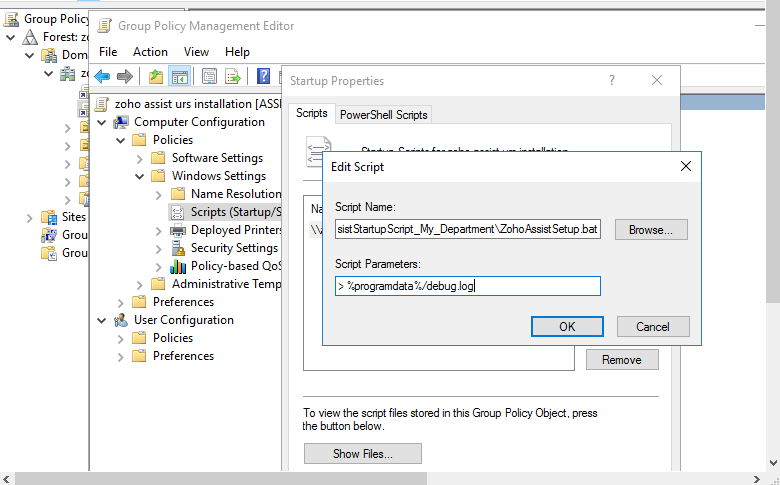The width and height of the screenshot is (780, 485).
Task: Expand the Name Resolution Policy node
Action: coord(159,194)
